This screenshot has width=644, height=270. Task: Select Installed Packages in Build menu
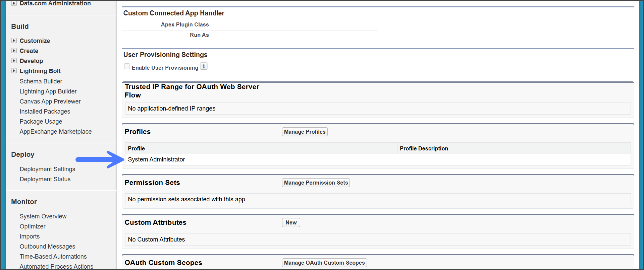(45, 112)
